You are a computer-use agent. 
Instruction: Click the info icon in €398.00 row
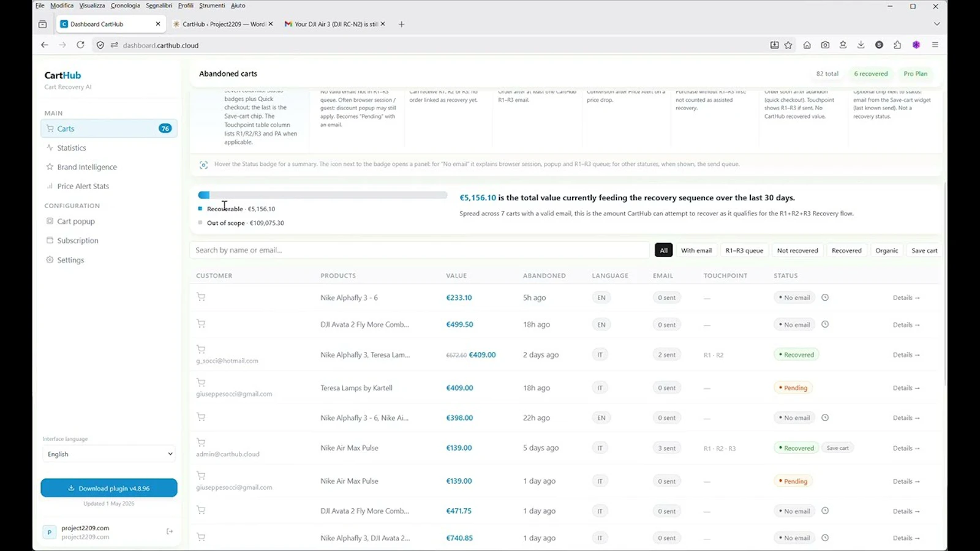tap(825, 418)
